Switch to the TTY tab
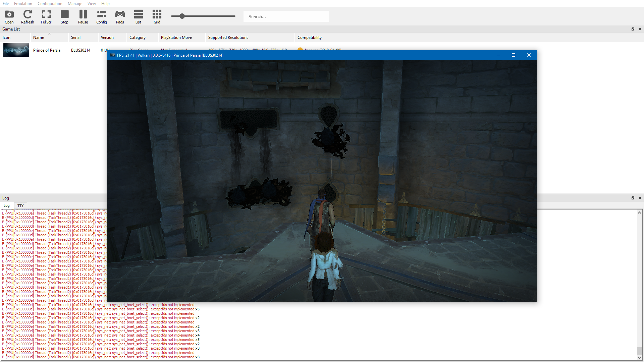The height and width of the screenshot is (362, 644). 20,206
